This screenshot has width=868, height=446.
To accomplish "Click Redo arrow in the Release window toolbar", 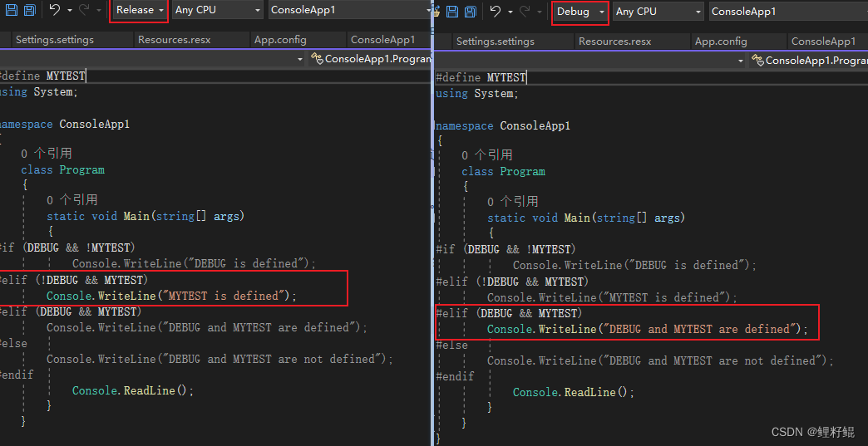I will 85,11.
